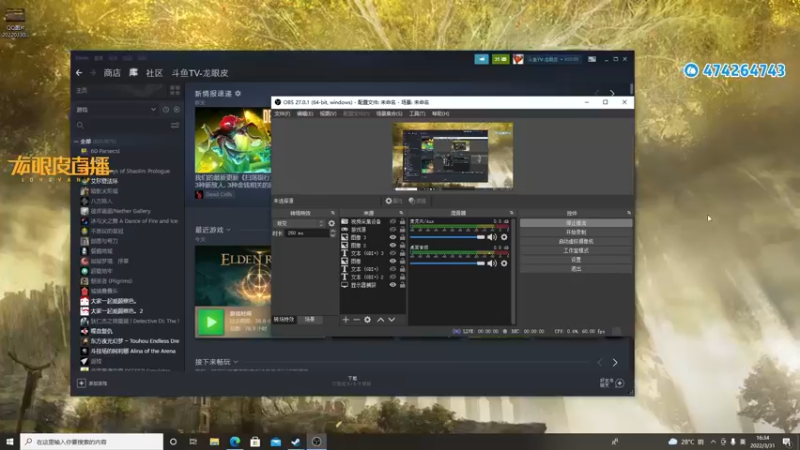The width and height of the screenshot is (800, 450).
Task: Open the QQ图片 file on the desktop
Action: (14, 21)
